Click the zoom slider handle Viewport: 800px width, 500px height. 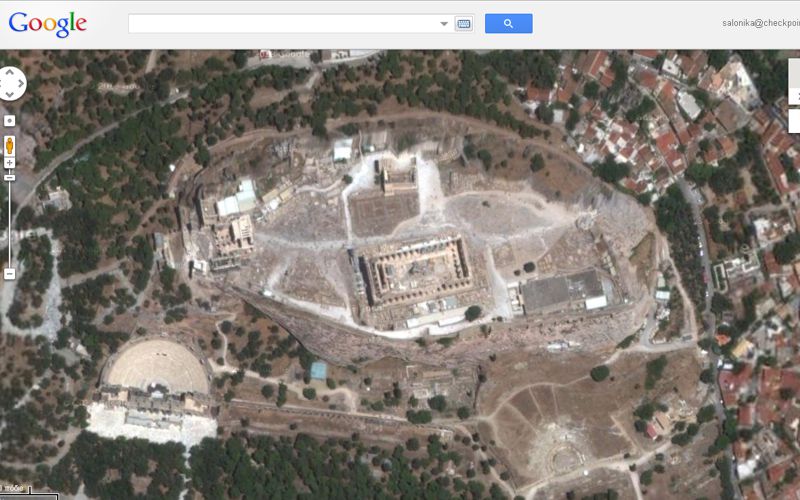point(10,177)
